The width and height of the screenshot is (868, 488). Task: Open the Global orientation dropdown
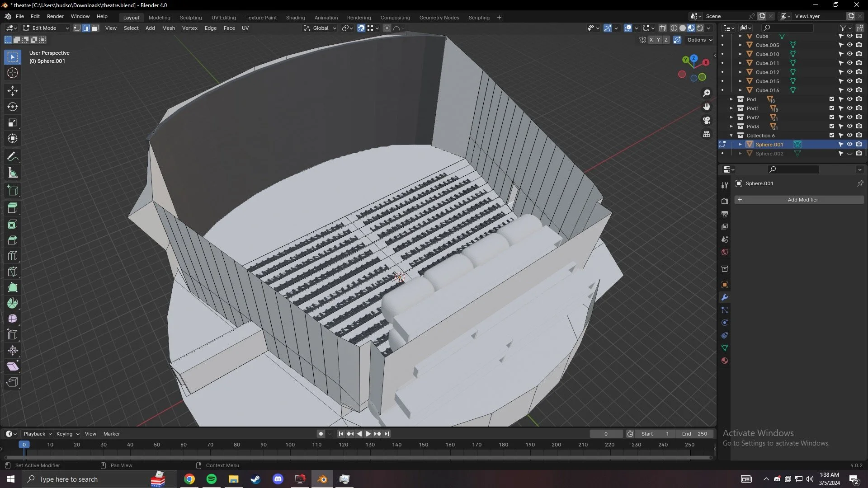pyautogui.click(x=320, y=28)
